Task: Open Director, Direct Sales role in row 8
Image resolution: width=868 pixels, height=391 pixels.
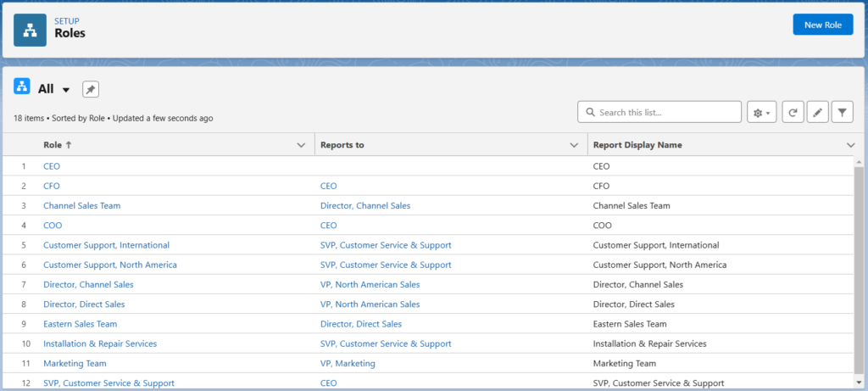Action: click(x=84, y=304)
